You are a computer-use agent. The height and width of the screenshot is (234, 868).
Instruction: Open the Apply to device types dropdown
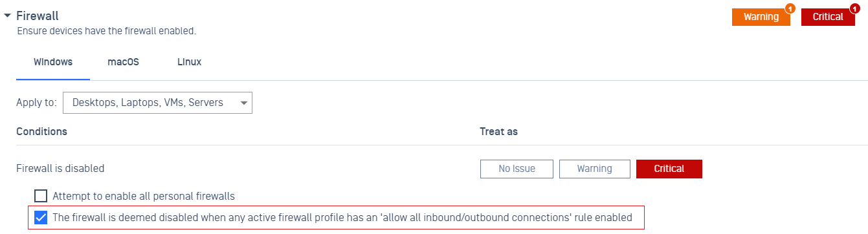coord(157,103)
